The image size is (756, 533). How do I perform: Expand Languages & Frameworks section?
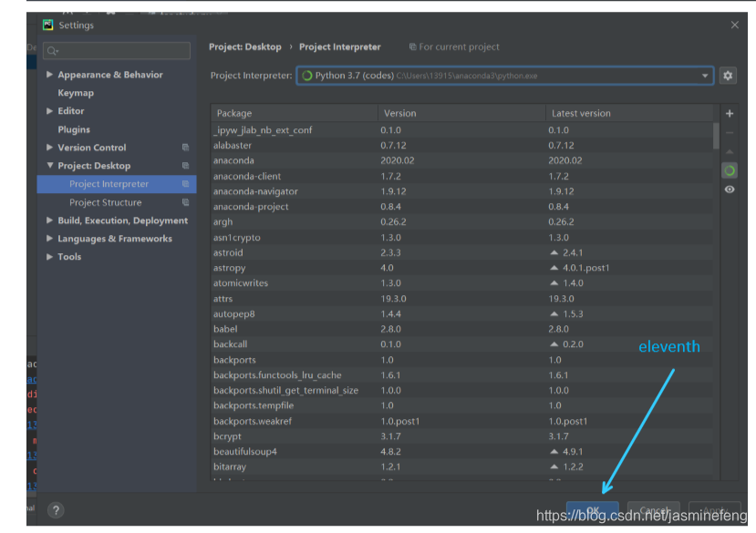(x=49, y=238)
